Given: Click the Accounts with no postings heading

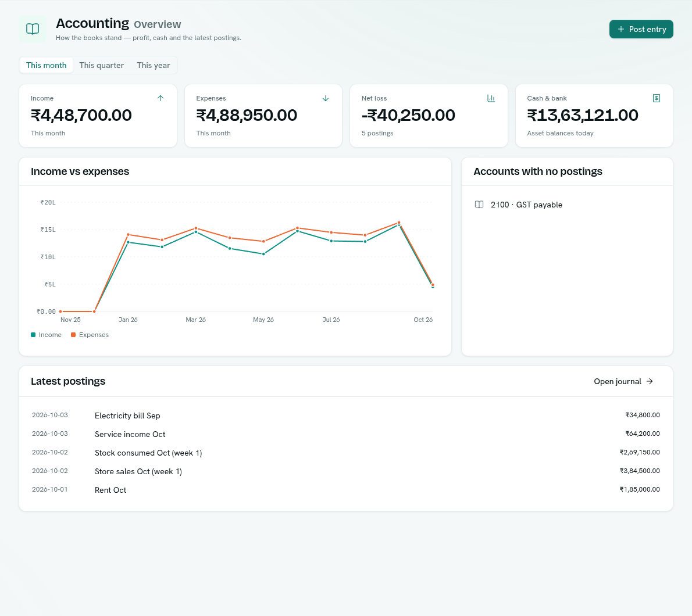Looking at the screenshot, I should click(x=537, y=171).
